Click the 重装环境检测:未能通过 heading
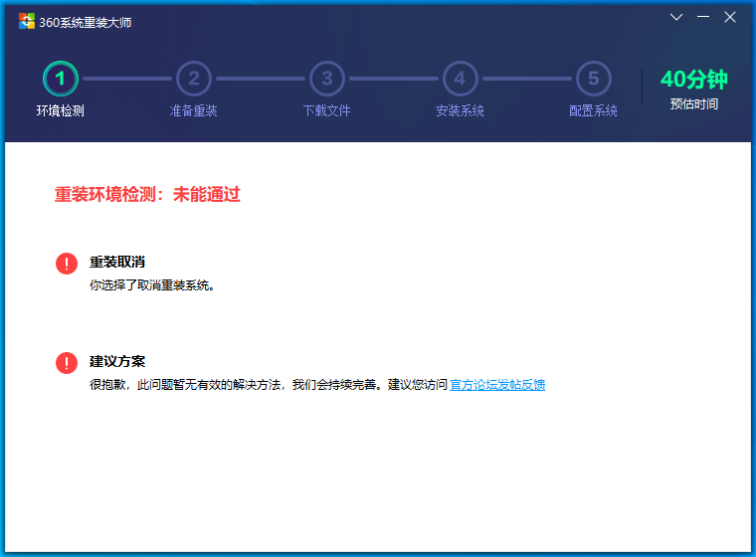Viewport: 756px width, 557px height. tap(147, 195)
